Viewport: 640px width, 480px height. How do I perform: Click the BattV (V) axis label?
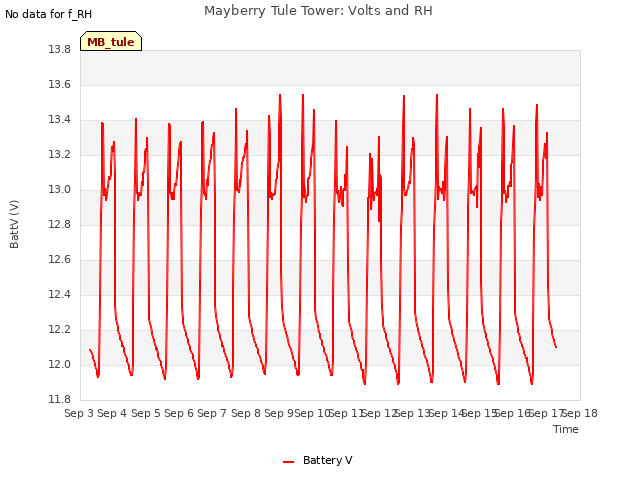coord(14,224)
